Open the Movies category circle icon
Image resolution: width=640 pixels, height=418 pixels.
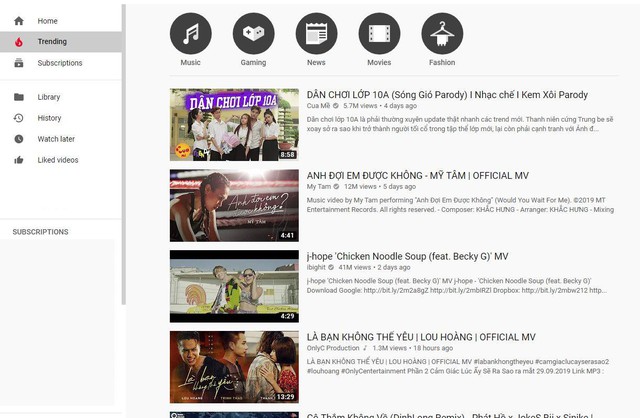(379, 33)
